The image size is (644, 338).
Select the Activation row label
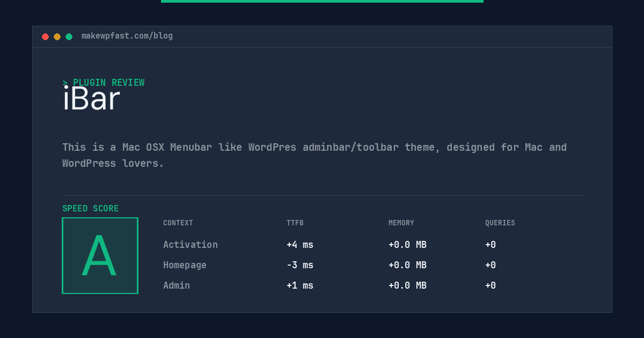click(x=191, y=245)
